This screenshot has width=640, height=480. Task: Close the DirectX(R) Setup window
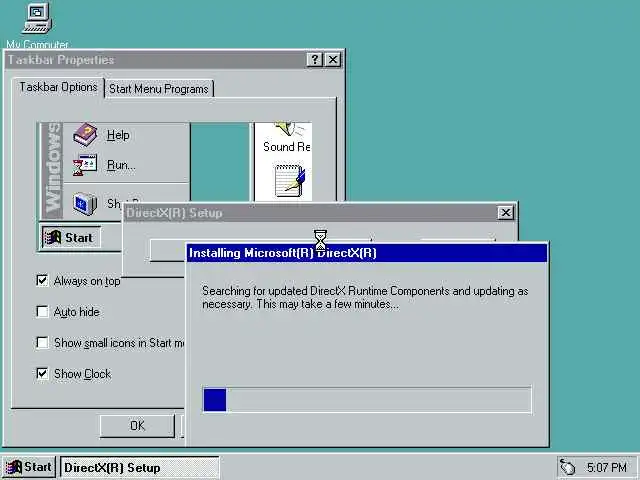(505, 213)
